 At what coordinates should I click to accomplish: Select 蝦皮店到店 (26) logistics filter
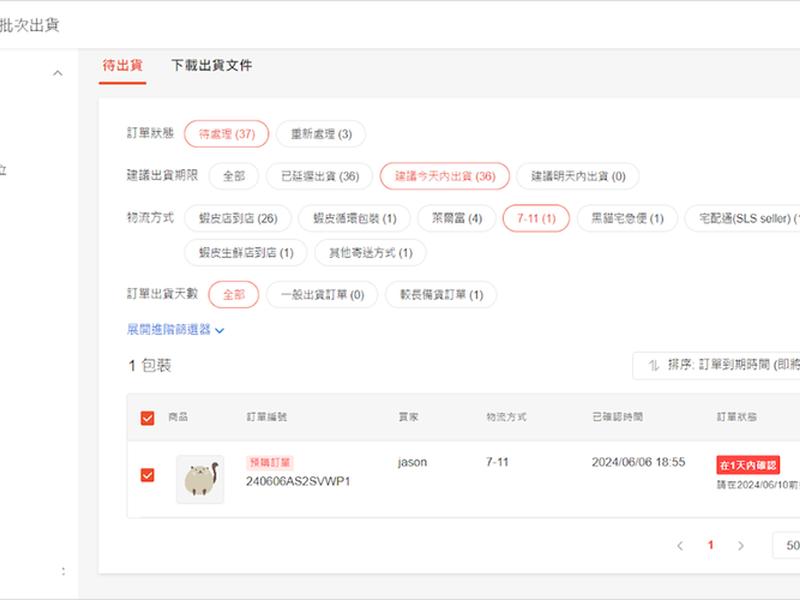pos(238,218)
